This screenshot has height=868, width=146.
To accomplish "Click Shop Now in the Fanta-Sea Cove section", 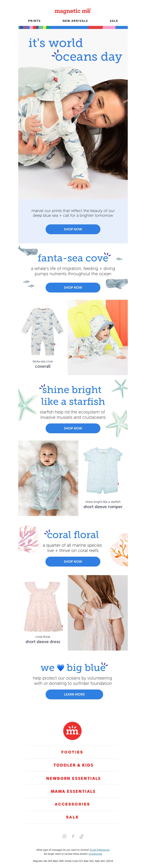I will [73, 287].
